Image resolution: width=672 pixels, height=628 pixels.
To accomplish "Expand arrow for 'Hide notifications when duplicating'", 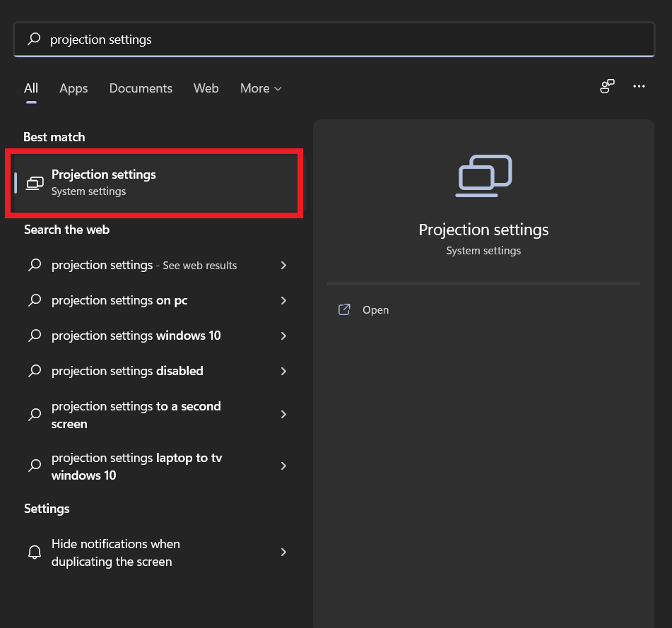I will 283,552.
